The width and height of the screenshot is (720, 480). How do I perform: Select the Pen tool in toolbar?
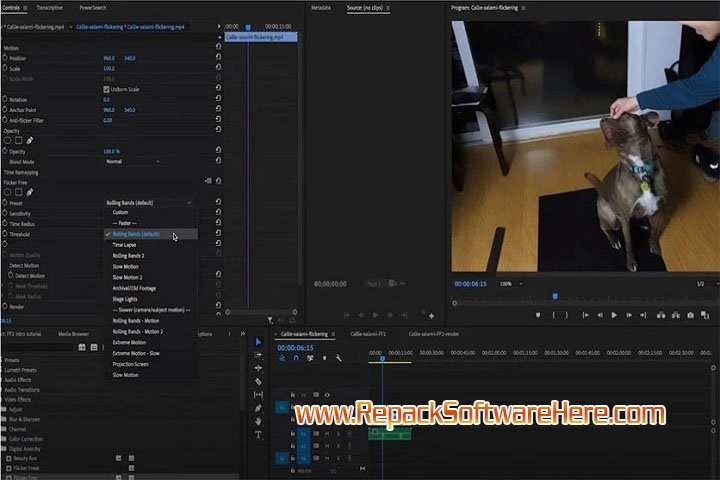(x=258, y=408)
